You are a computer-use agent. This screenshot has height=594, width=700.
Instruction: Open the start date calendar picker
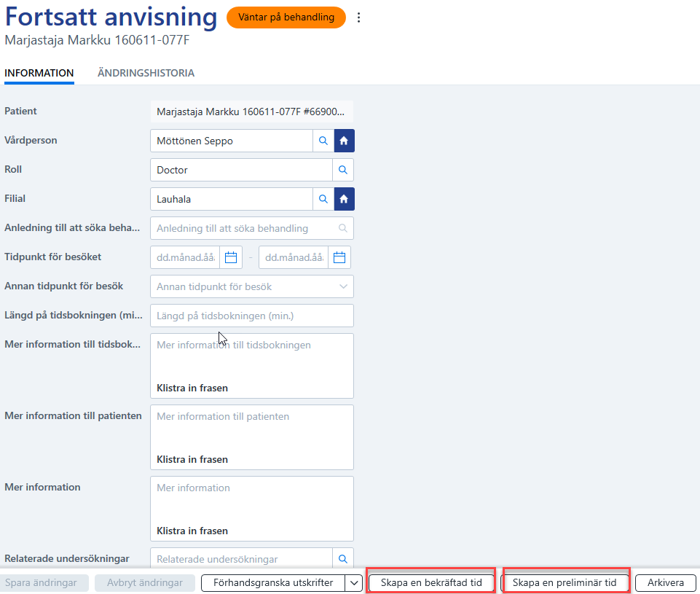(231, 257)
